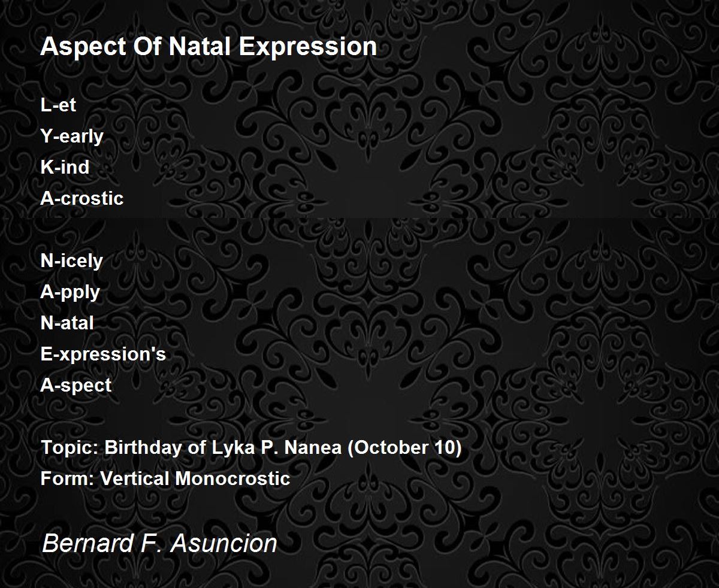Image resolution: width=719 pixels, height=588 pixels.
Task: Click the word A-spect
Action: [76, 386]
